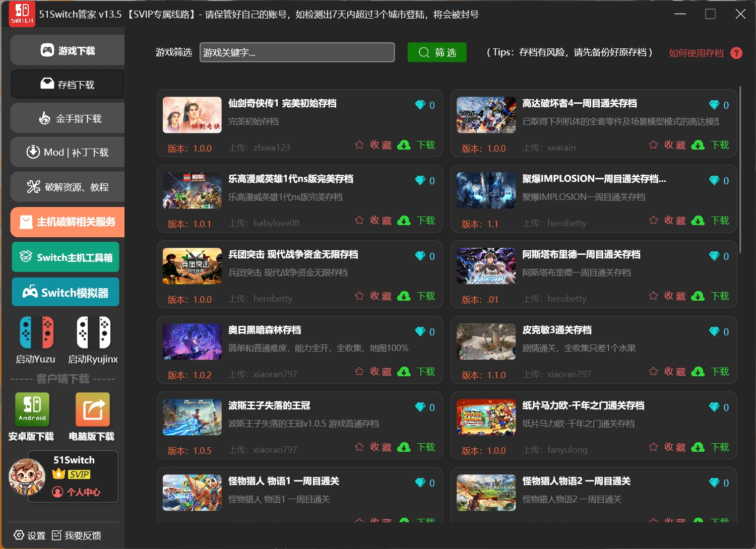Click the SVIP badge under 51Switch username
The width and height of the screenshot is (756, 549).
pos(79,474)
